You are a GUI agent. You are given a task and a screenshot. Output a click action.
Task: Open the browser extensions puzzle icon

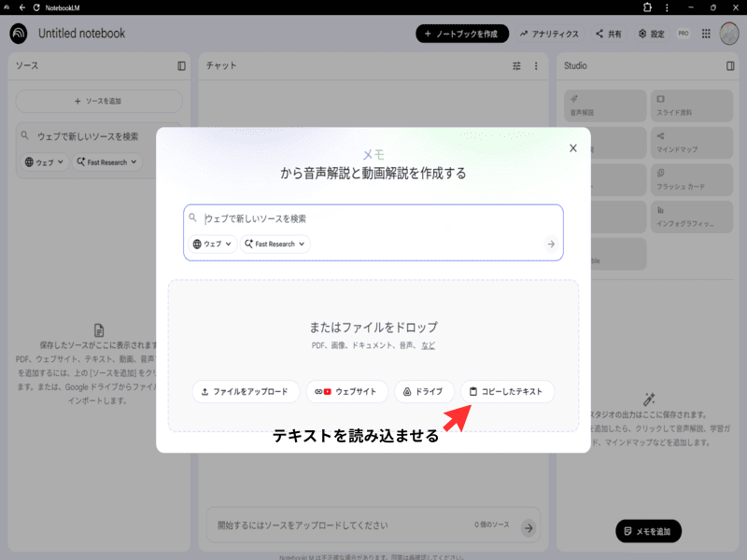647,7
